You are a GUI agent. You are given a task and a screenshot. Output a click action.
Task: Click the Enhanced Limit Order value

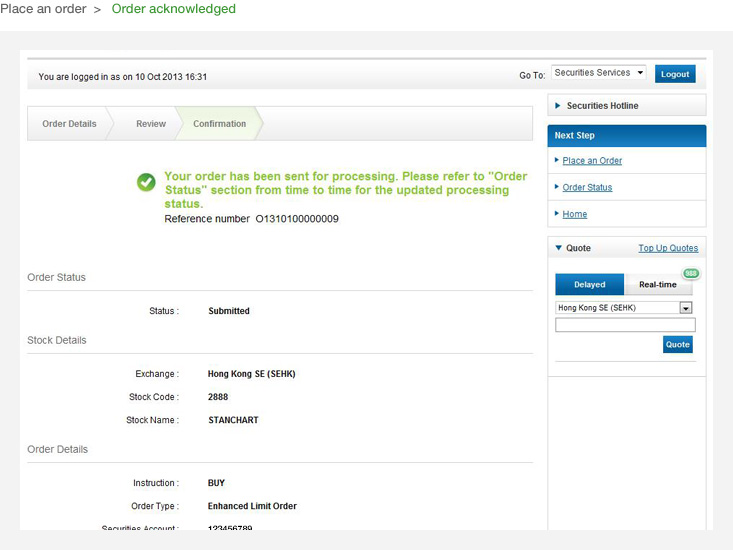pos(252,506)
